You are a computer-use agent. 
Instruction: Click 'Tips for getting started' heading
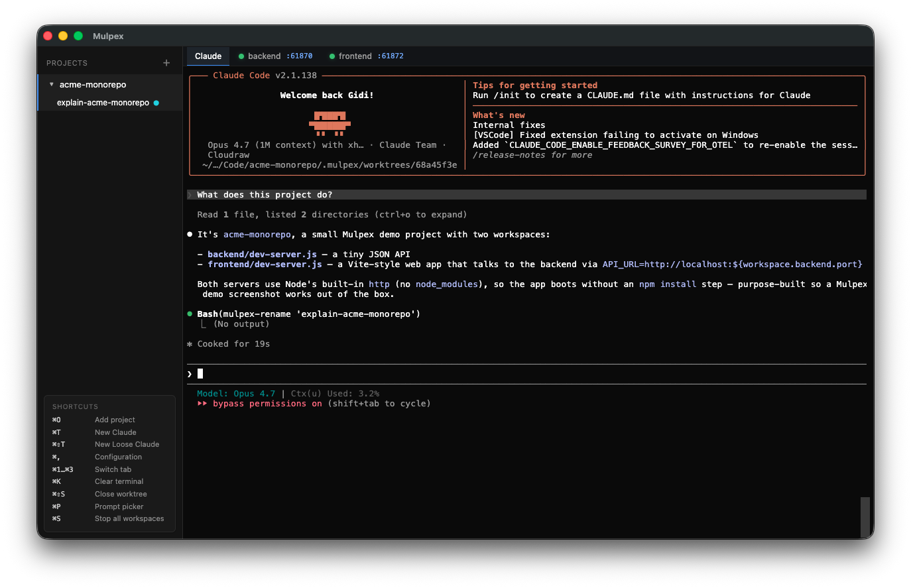click(x=535, y=86)
